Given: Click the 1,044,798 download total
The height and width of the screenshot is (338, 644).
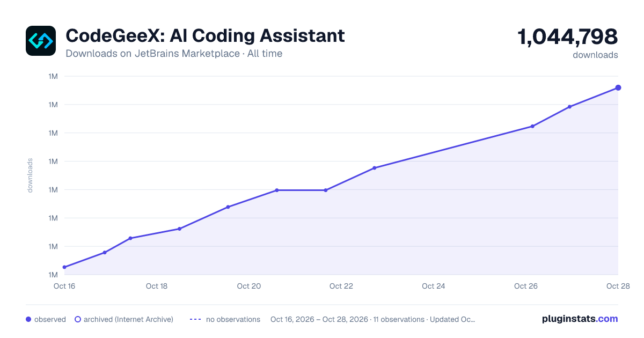Looking at the screenshot, I should click(x=568, y=36).
